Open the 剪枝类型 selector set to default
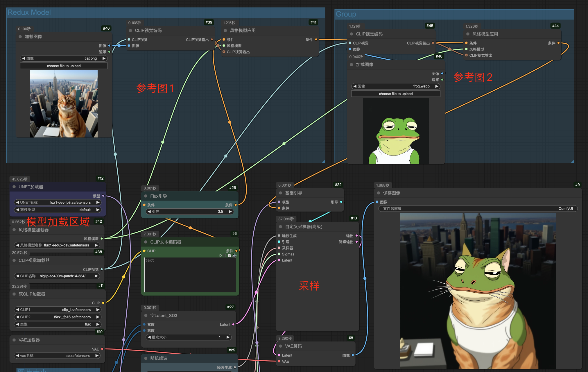Image resolution: width=588 pixels, height=372 pixels. point(58,210)
